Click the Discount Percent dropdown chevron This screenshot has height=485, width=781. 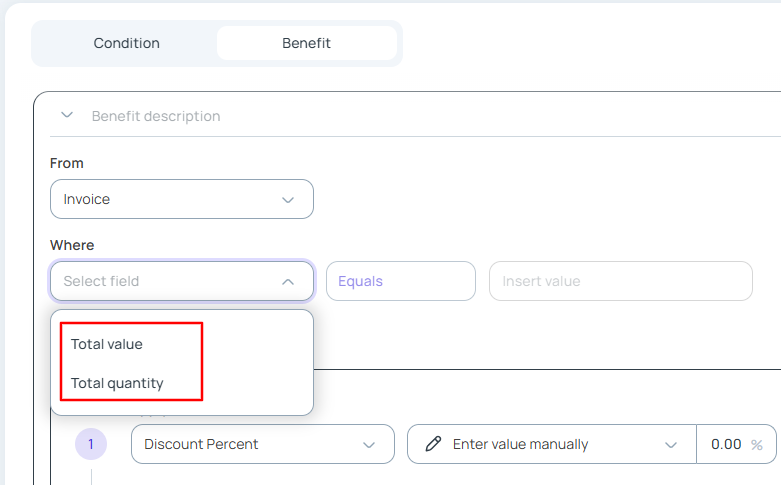tap(369, 444)
